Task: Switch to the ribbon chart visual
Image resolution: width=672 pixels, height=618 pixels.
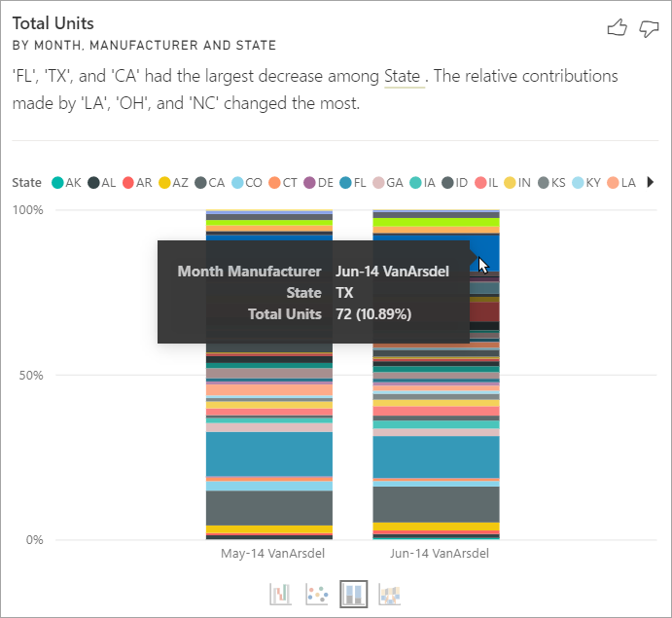Action: [x=389, y=594]
